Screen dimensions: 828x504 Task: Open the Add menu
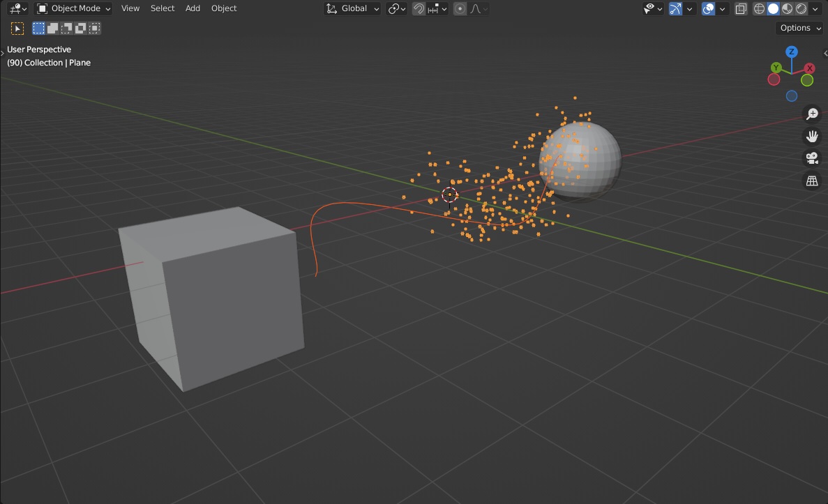coord(193,8)
